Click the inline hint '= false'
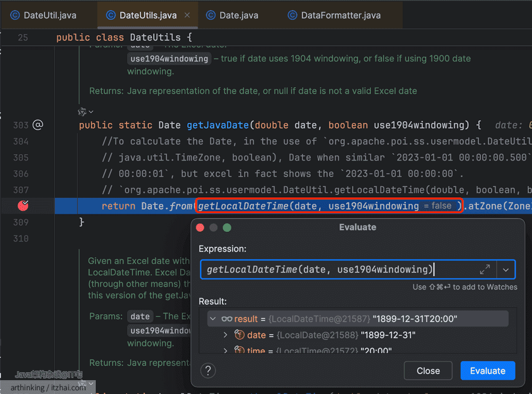Screen dimensions: 532x394 click(438, 206)
